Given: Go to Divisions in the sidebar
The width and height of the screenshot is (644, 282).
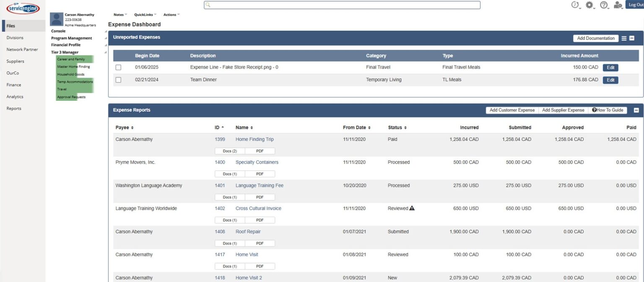Looking at the screenshot, I should pos(15,37).
